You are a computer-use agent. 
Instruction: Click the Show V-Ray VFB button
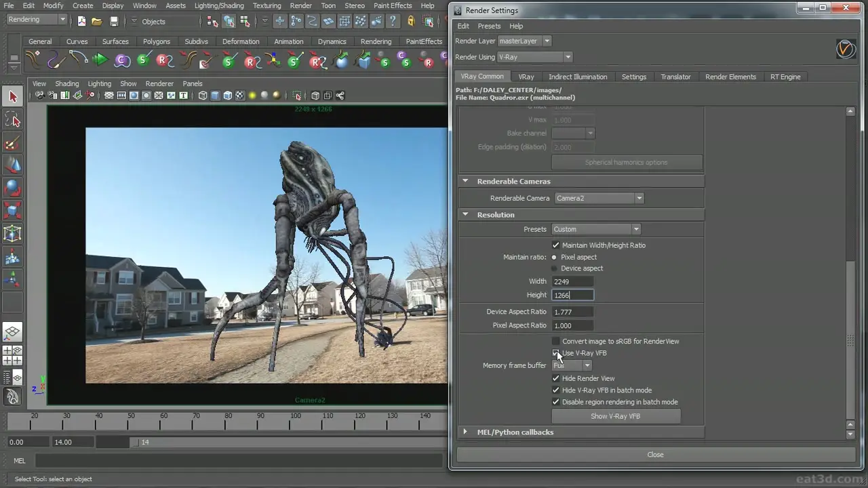pos(615,416)
